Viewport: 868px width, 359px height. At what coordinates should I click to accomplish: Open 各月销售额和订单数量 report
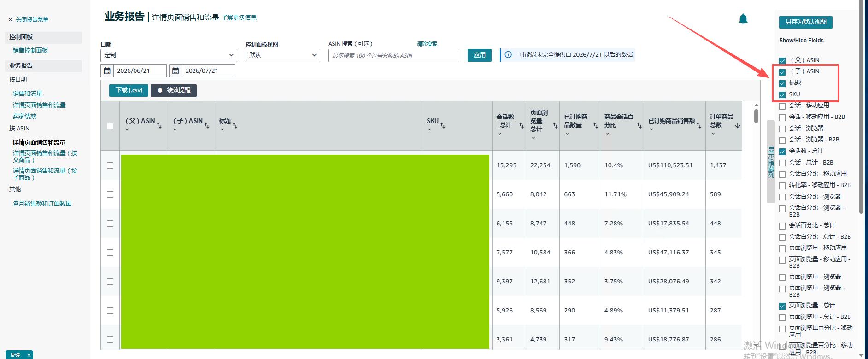pos(42,204)
